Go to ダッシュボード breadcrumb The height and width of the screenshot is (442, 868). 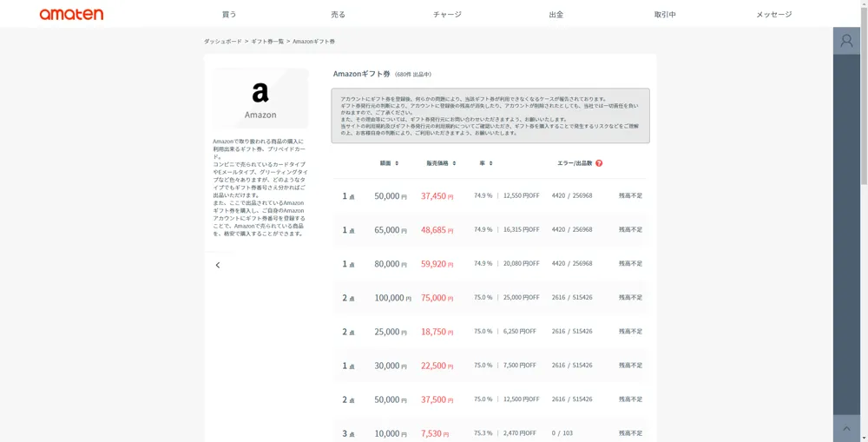click(222, 42)
